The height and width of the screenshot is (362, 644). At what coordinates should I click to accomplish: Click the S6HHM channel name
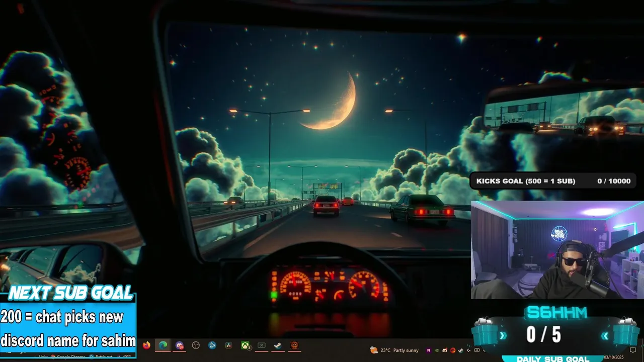click(556, 313)
